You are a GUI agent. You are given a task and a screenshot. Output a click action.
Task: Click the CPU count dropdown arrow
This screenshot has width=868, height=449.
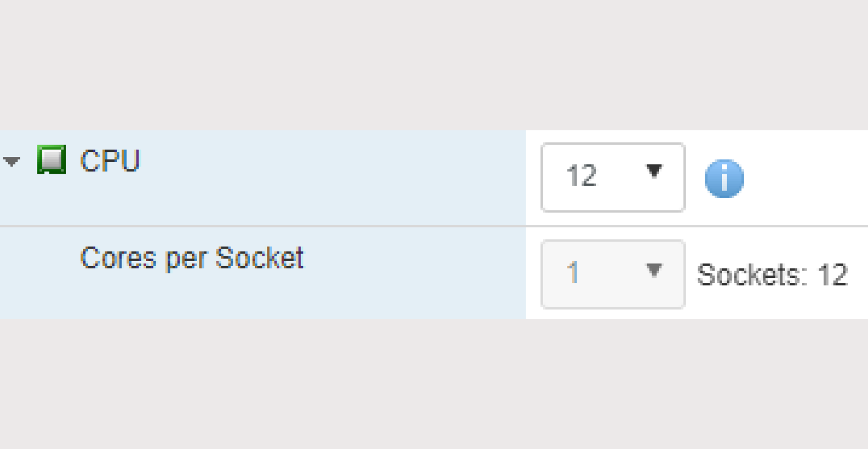(x=654, y=171)
